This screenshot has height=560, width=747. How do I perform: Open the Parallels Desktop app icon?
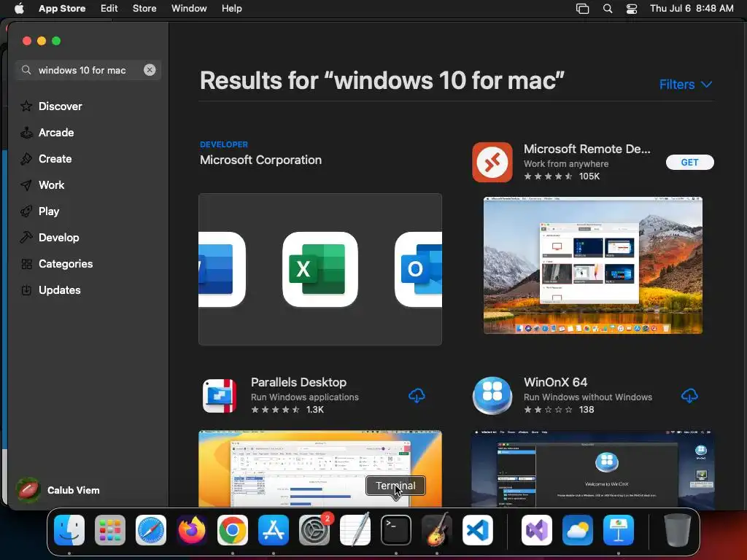(220, 396)
